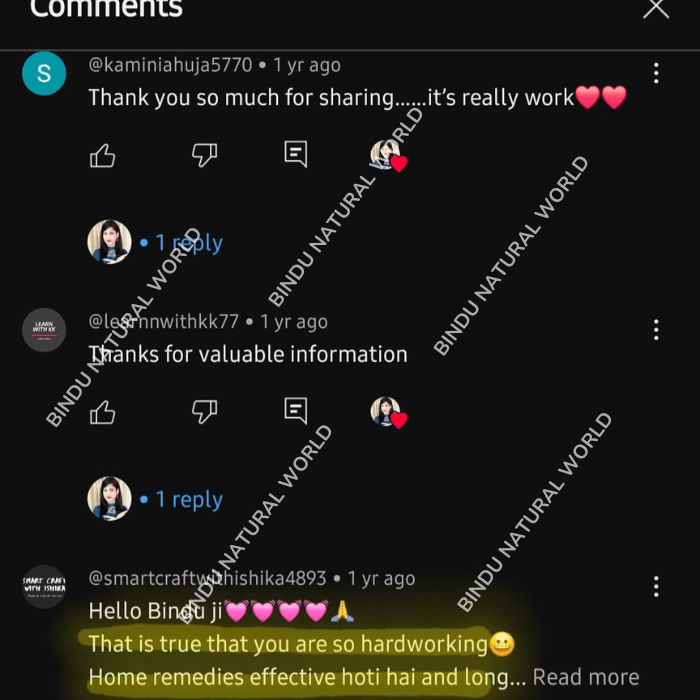Screen dimensions: 700x700
Task: Tap creator heart on learnnwithkk77's comment
Action: [388, 412]
